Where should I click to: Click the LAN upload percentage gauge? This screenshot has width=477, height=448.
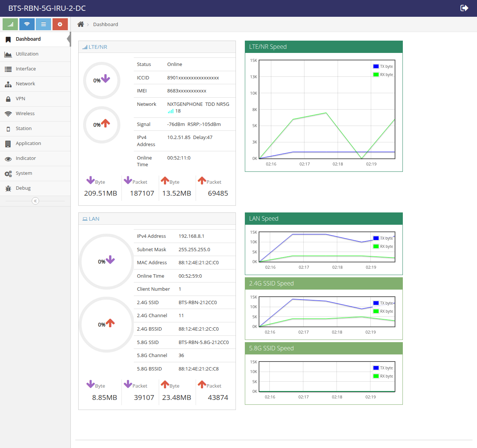point(107,324)
